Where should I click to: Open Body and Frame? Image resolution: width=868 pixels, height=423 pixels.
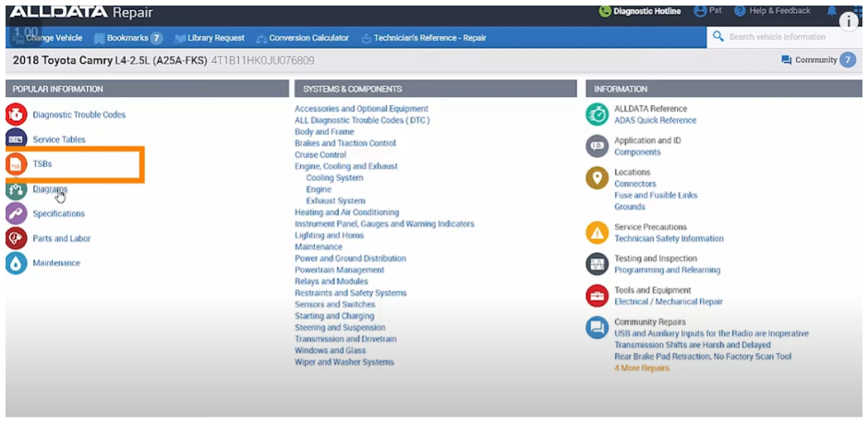(324, 132)
